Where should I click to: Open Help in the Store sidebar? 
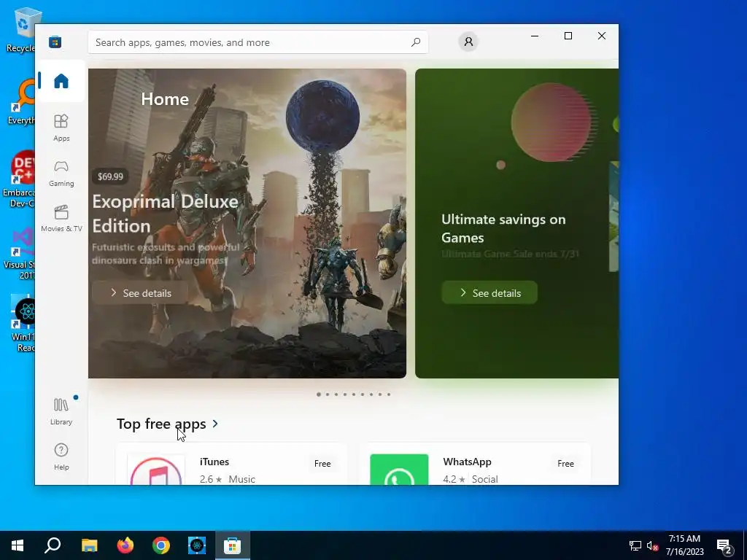coord(61,456)
